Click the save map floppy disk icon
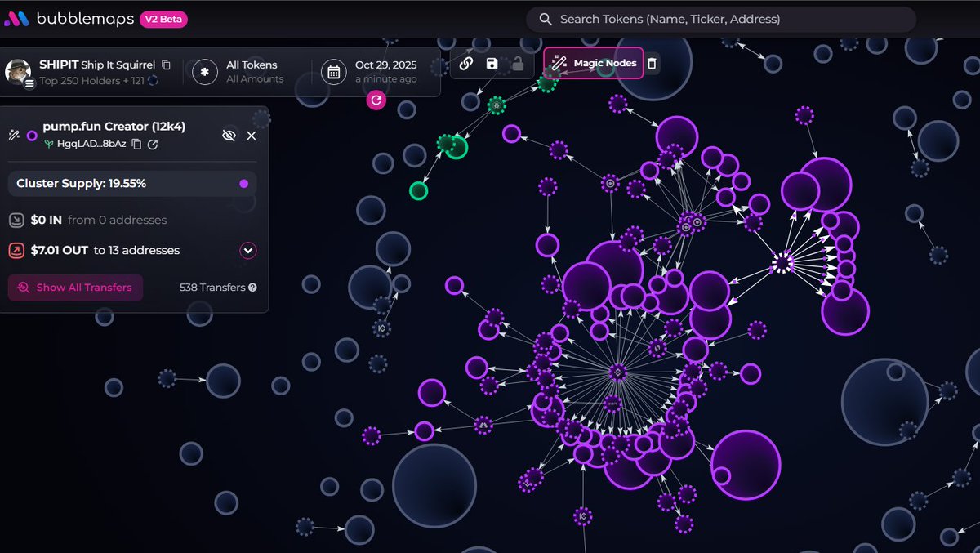980x553 pixels. (x=492, y=64)
